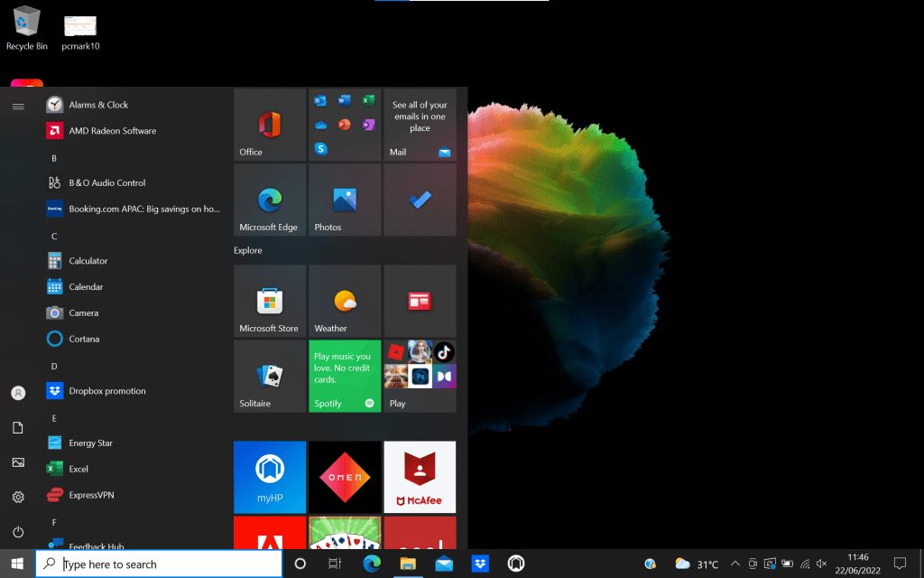Open the To Do checkmark tile
Screen dimensions: 924x578
(x=420, y=200)
